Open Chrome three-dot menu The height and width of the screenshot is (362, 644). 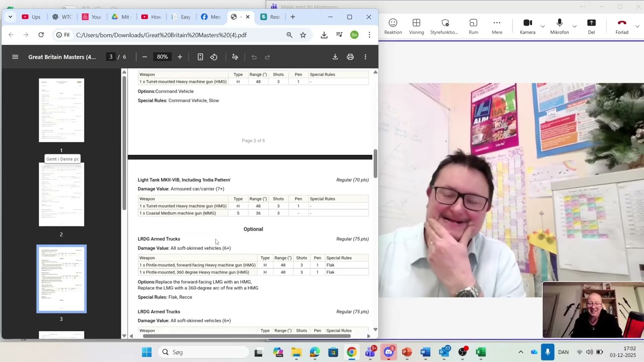click(369, 35)
